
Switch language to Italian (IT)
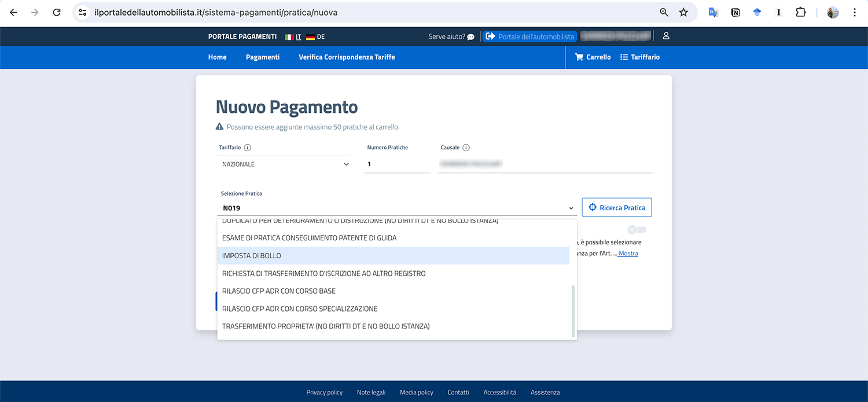point(293,37)
